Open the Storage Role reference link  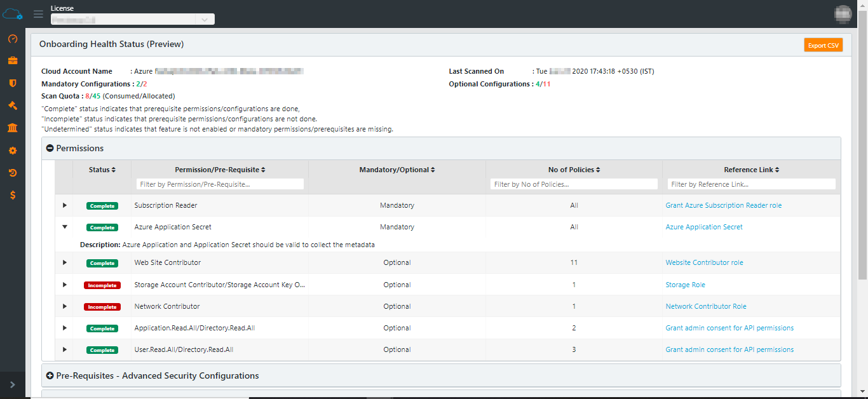[x=685, y=285]
